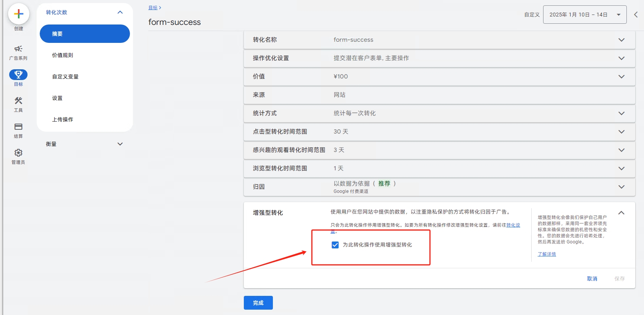Open the 结算 card icon
This screenshot has width=644, height=315.
coord(18,127)
